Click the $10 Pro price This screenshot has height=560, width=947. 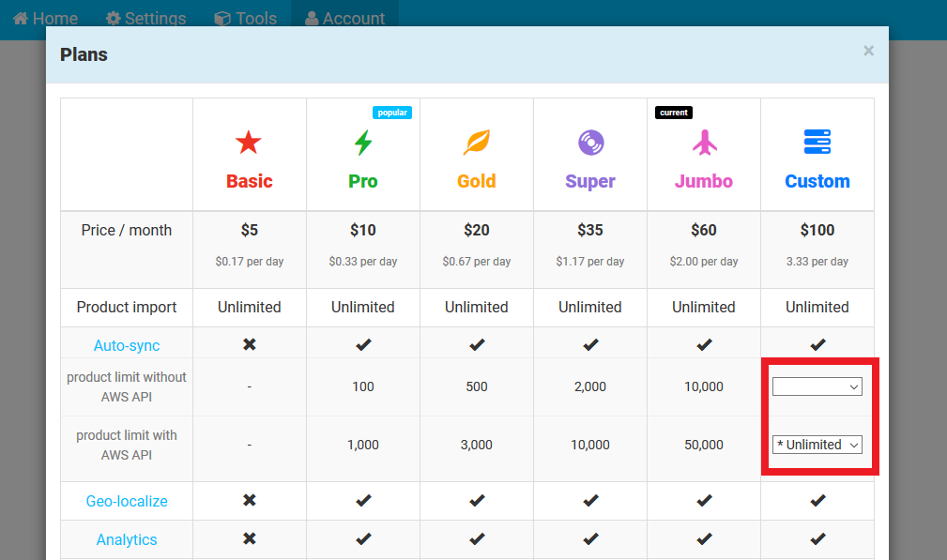point(363,230)
